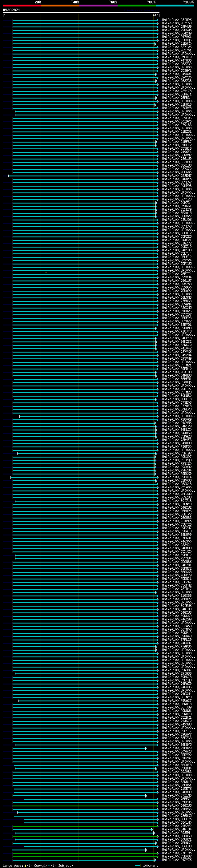Select hit label UniRef100_C7YMF8
The width and height of the screenshot is (197, 868).
177,406
